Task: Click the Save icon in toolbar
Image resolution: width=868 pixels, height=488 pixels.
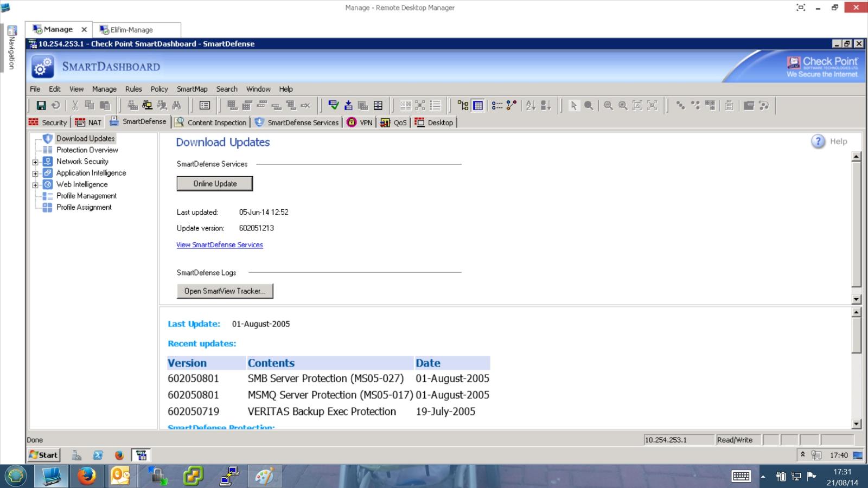Action: click(41, 106)
